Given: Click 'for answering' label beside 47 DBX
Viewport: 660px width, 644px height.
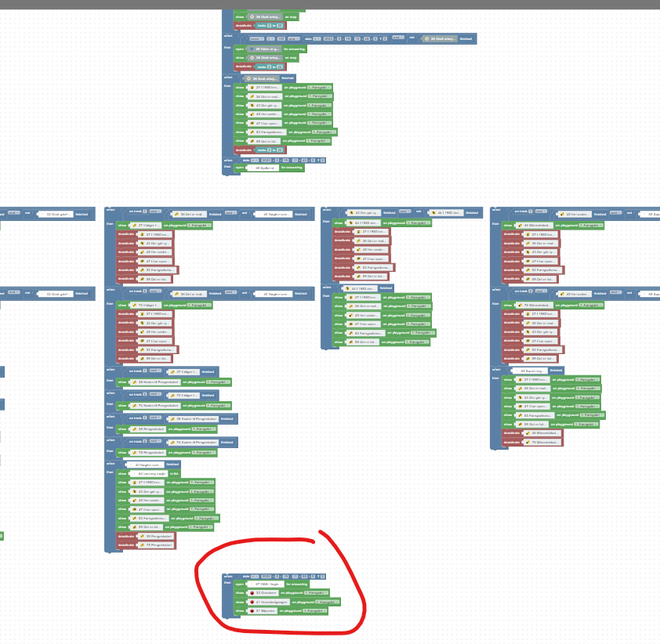Looking at the screenshot, I should [x=297, y=584].
